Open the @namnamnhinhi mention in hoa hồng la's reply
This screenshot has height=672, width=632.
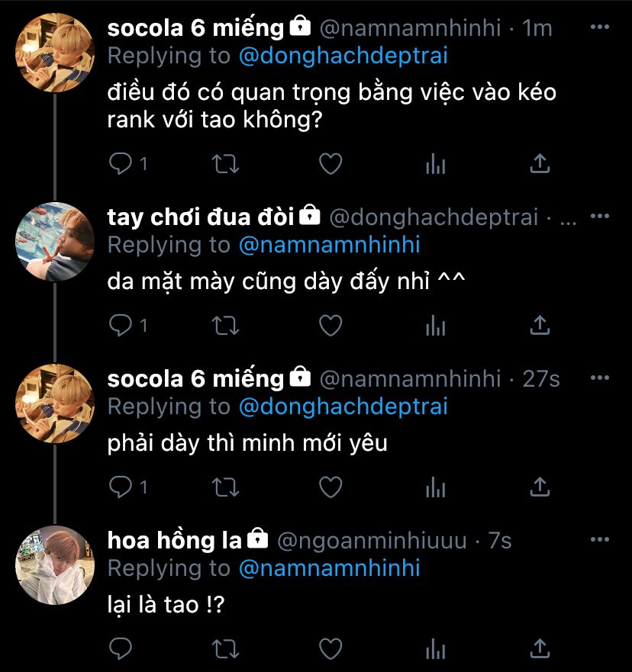point(330,569)
